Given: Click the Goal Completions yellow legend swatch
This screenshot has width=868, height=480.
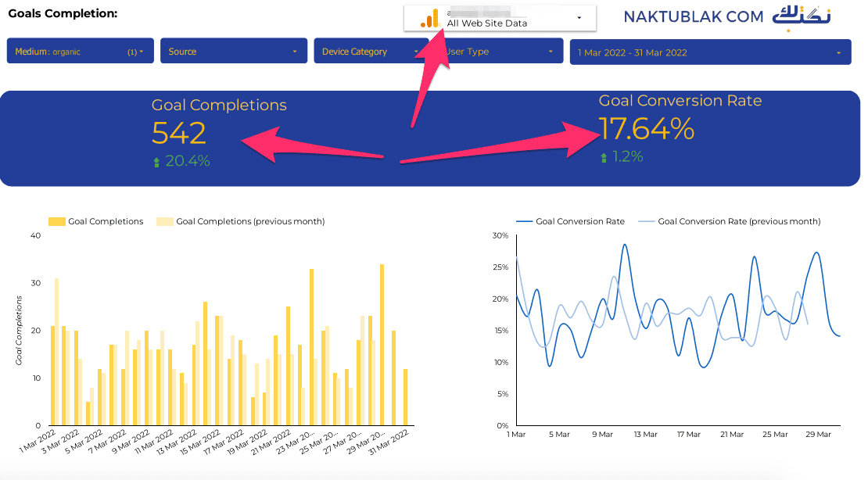Looking at the screenshot, I should pyautogui.click(x=57, y=221).
